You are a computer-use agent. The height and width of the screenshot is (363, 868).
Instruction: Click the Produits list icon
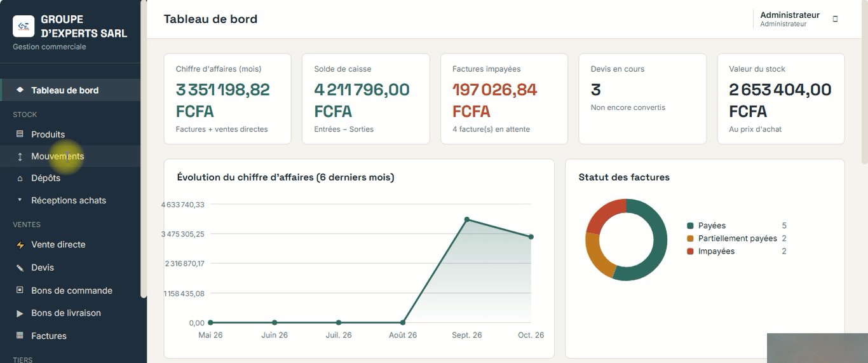20,134
